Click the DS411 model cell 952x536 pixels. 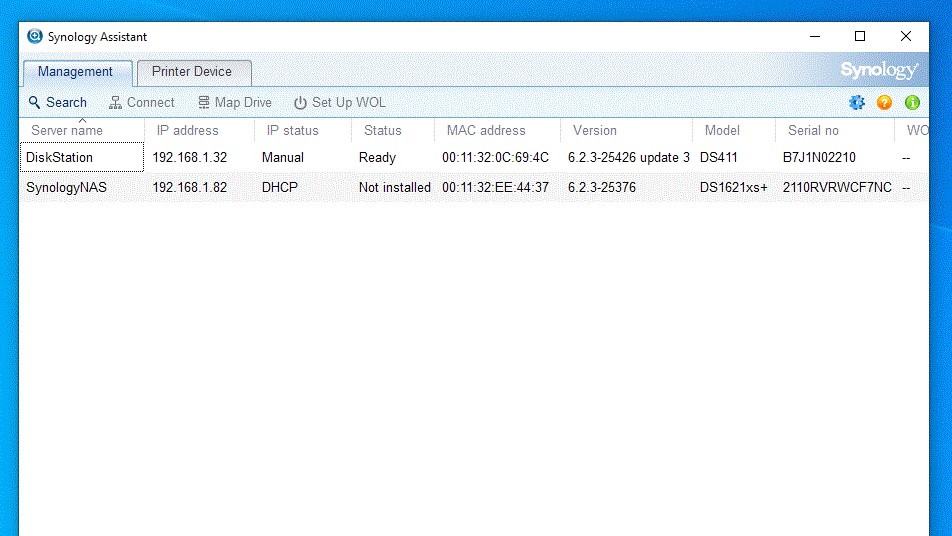718,158
